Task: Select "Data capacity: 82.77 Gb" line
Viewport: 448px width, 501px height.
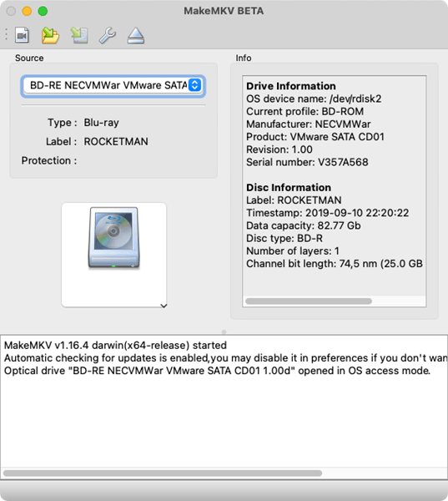Action: (x=304, y=225)
